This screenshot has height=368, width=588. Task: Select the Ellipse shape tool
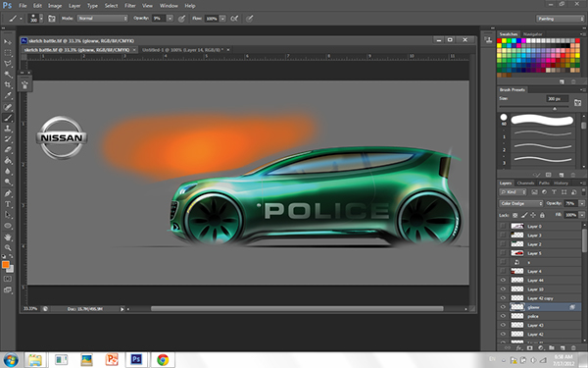click(8, 226)
